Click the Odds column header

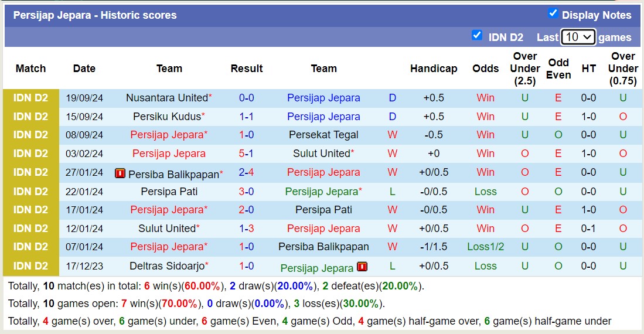click(486, 69)
